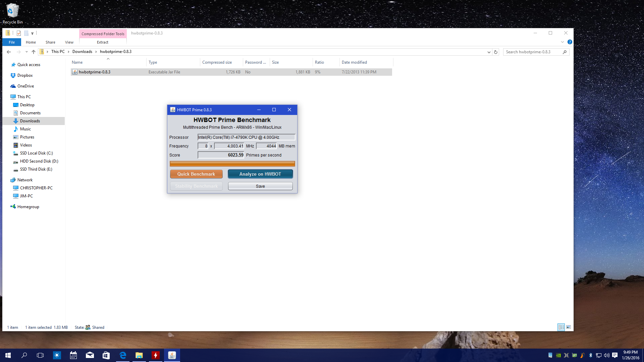
Task: Click the Processor name field
Action: [x=246, y=137]
